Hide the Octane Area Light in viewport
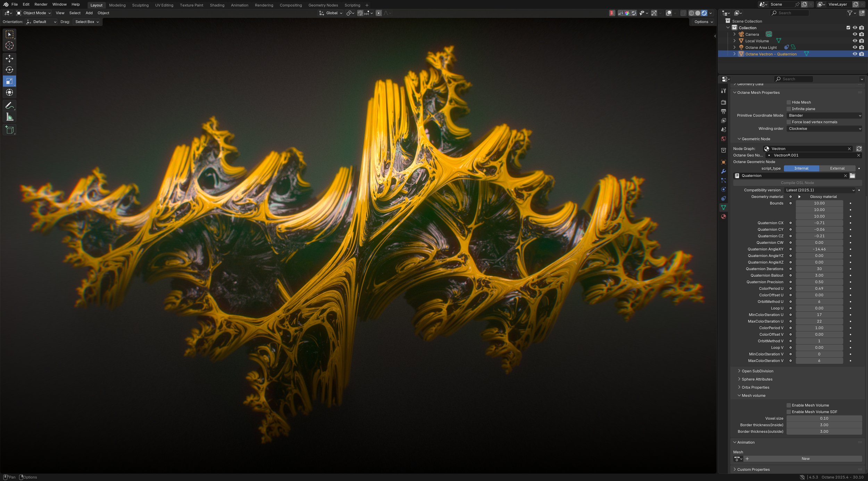Image resolution: width=868 pixels, height=481 pixels. (x=855, y=47)
